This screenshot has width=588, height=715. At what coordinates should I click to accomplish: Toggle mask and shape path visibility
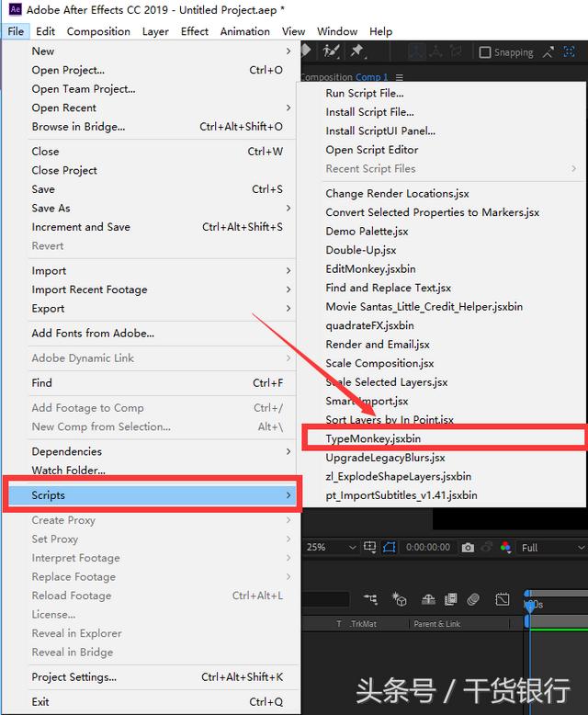(390, 547)
